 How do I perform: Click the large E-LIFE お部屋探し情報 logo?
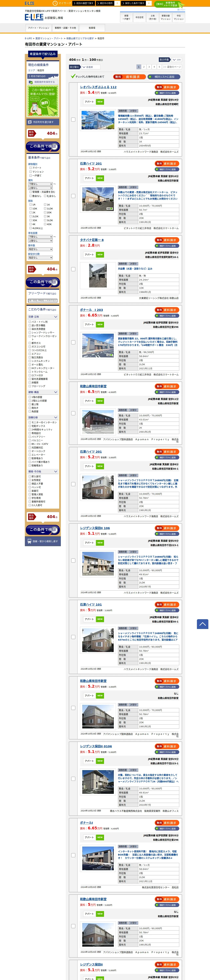click(44, 17)
